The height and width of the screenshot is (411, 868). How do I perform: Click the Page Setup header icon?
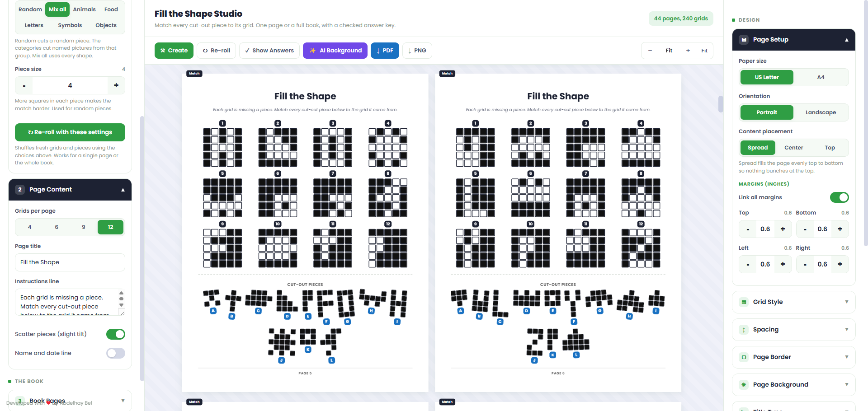click(x=744, y=40)
